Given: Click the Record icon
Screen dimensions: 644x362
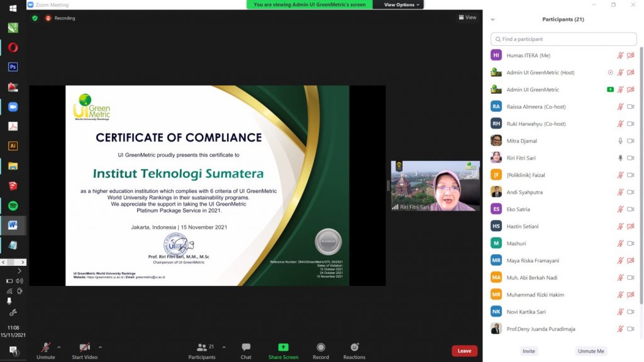Looking at the screenshot, I should [x=321, y=347].
